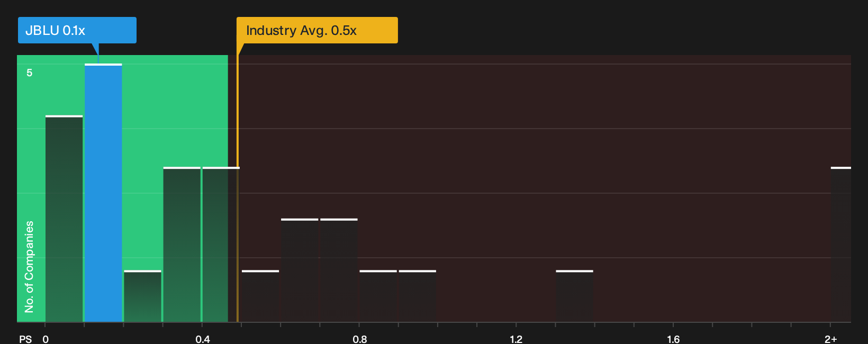Select the first histogram bar at PS 0
The width and height of the screenshot is (868, 344).
[x=64, y=219]
